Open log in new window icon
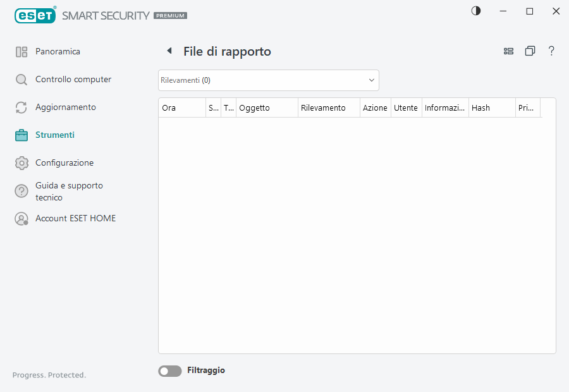569x392 pixels. [x=530, y=51]
